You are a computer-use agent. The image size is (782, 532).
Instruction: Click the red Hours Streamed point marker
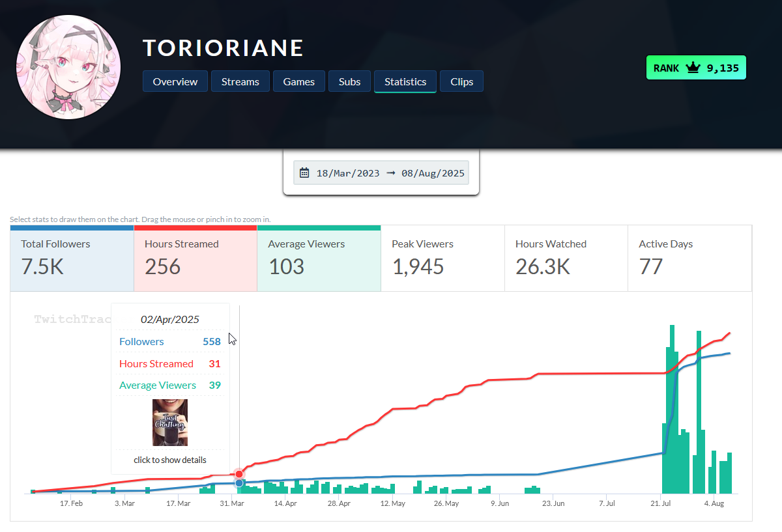point(239,474)
